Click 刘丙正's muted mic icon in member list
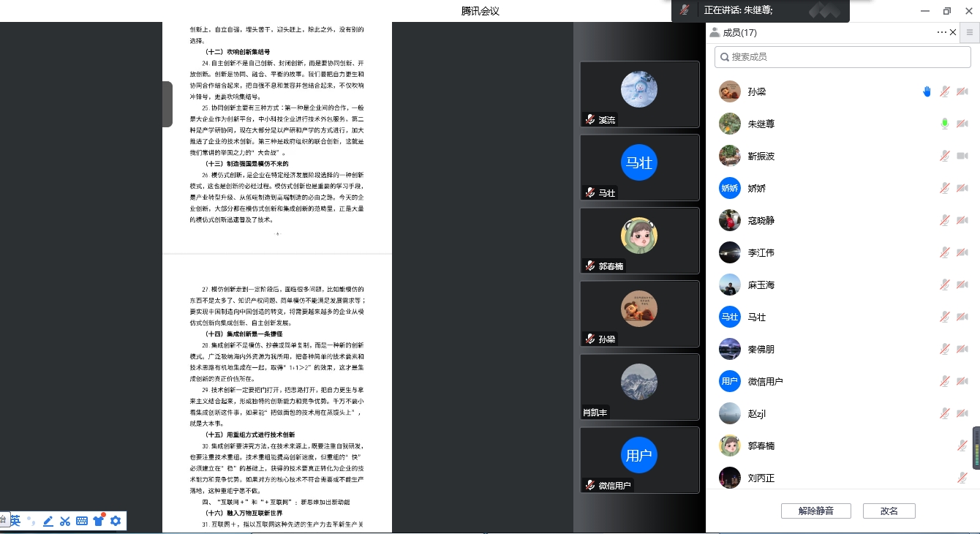This screenshot has width=980, height=534. [x=962, y=478]
